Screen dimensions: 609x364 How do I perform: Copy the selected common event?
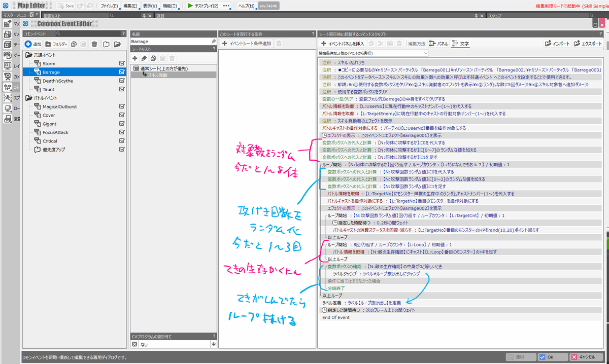tap(74, 44)
